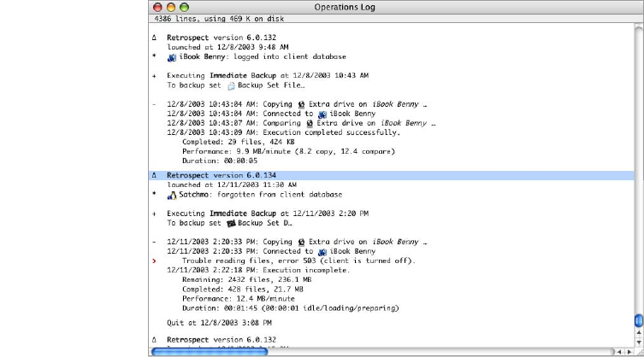This screenshot has width=644, height=357.
Task: Click 'To backup set Backup Set File' text
Action: point(236,85)
